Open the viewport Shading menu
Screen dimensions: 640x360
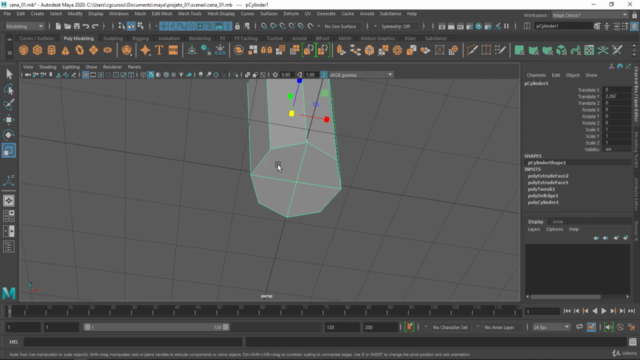47,67
